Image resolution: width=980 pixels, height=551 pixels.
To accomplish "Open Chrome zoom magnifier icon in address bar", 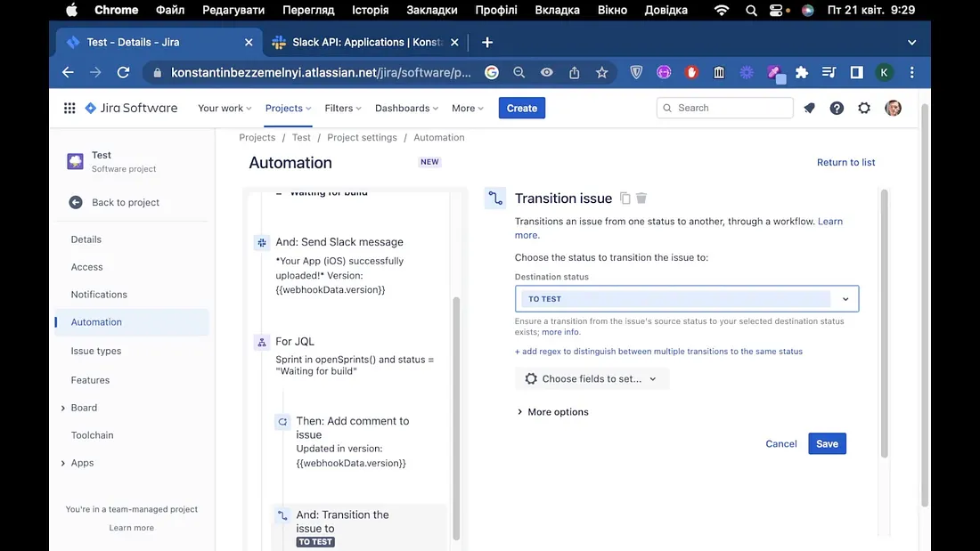I will pos(519,72).
